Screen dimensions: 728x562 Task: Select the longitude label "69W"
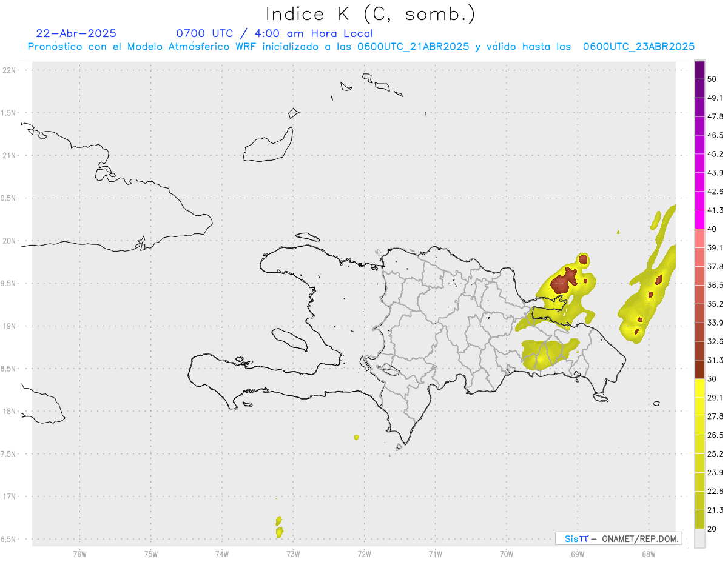pyautogui.click(x=578, y=554)
